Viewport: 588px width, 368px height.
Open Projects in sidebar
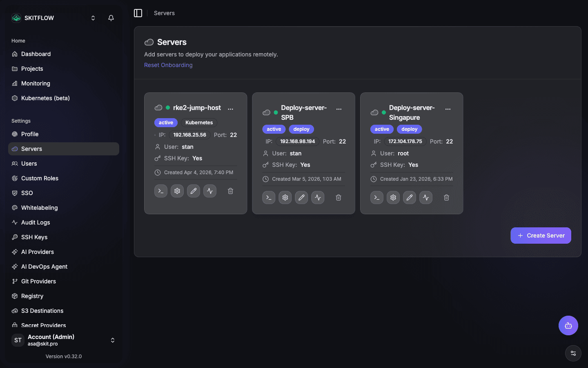[x=64, y=69]
